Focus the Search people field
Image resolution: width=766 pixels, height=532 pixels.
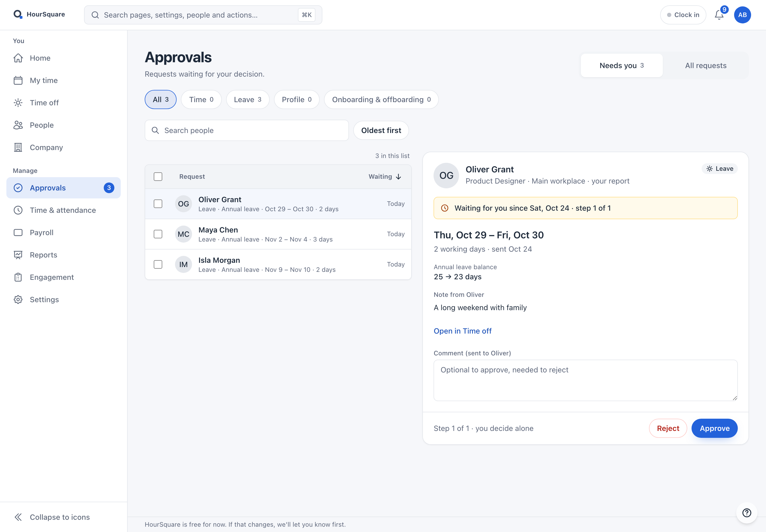(x=247, y=130)
